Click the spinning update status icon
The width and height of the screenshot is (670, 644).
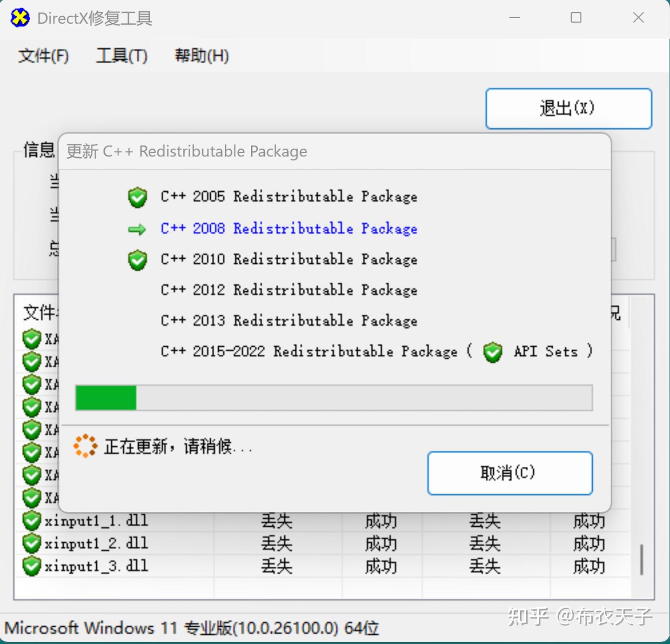85,446
